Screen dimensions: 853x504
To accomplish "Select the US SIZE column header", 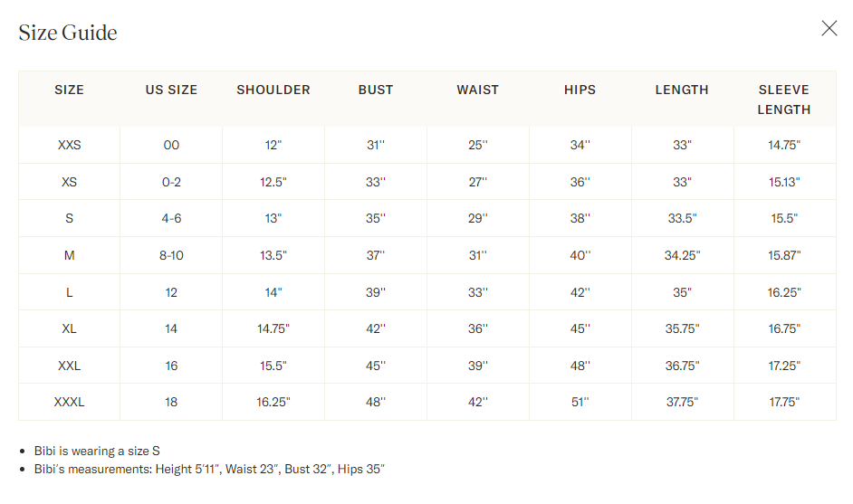I will coord(171,90).
